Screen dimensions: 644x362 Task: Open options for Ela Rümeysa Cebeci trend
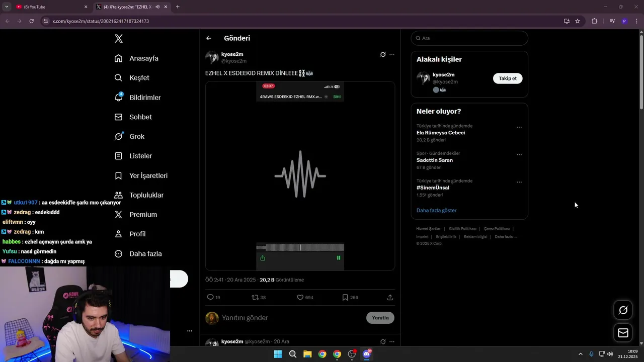pyautogui.click(x=519, y=127)
